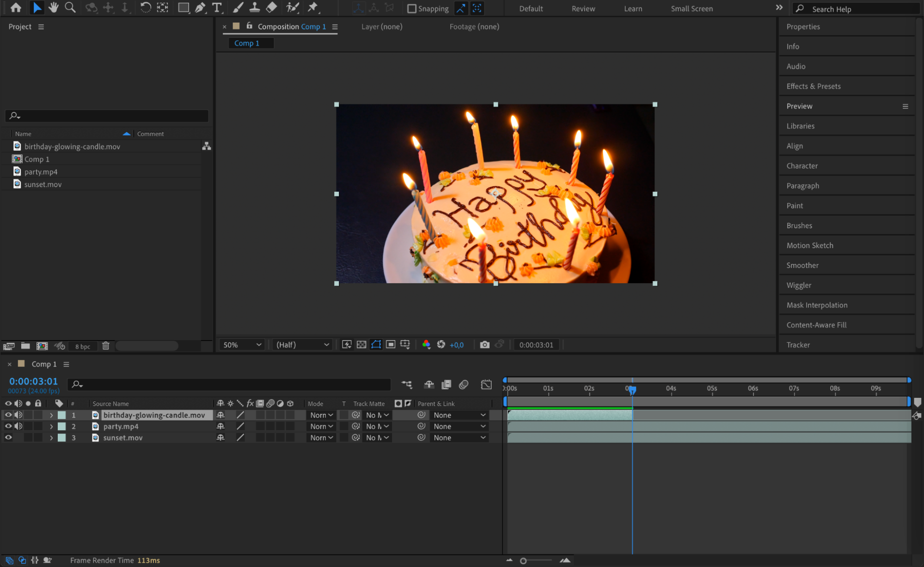
Task: Open the Effects & Presets panel
Action: tap(813, 86)
